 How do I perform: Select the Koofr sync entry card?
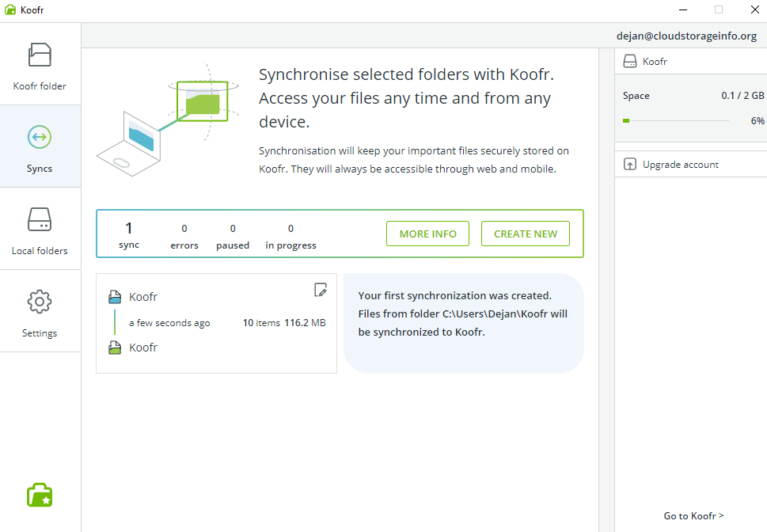pyautogui.click(x=216, y=321)
